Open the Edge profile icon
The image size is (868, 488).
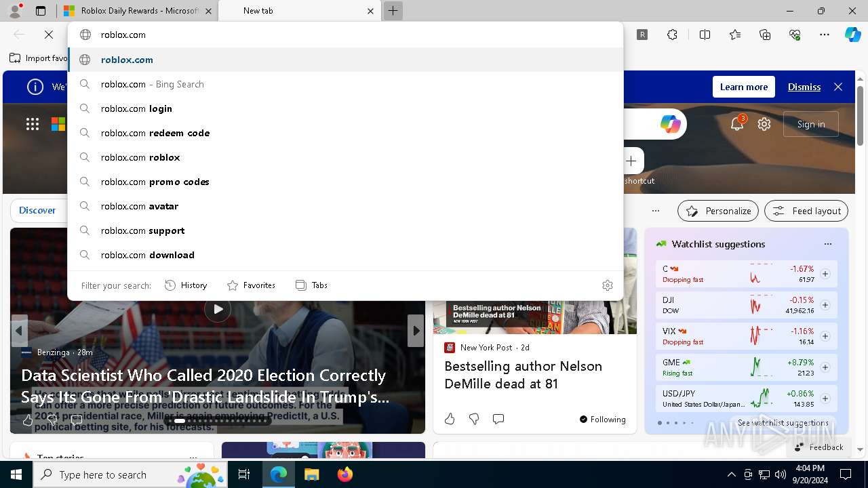tap(15, 11)
